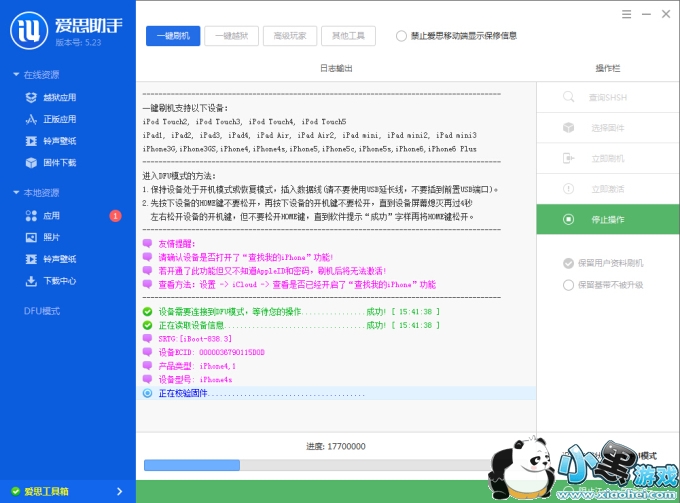The height and width of the screenshot is (503, 680).
Task: Select 保留基带不被升级 option
Action: click(x=568, y=285)
